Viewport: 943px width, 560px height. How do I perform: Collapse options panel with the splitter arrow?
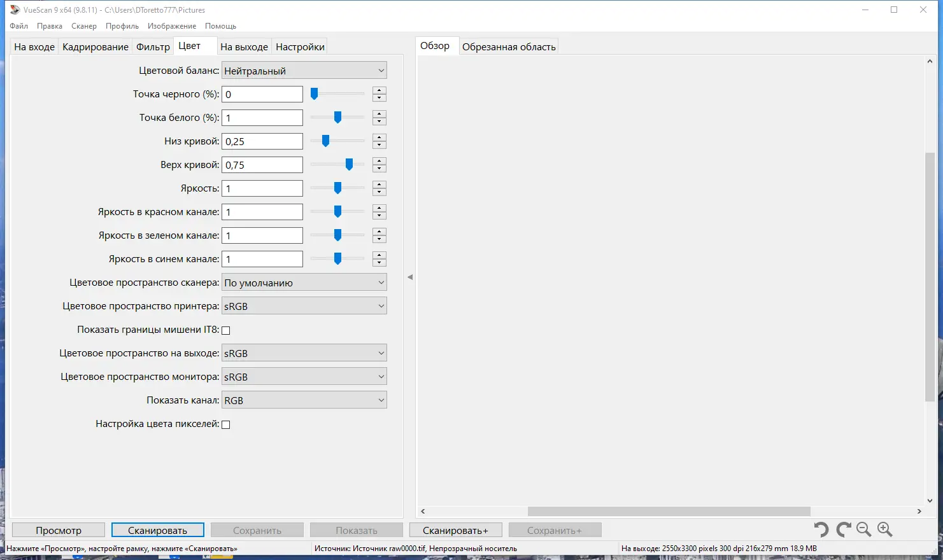[410, 277]
